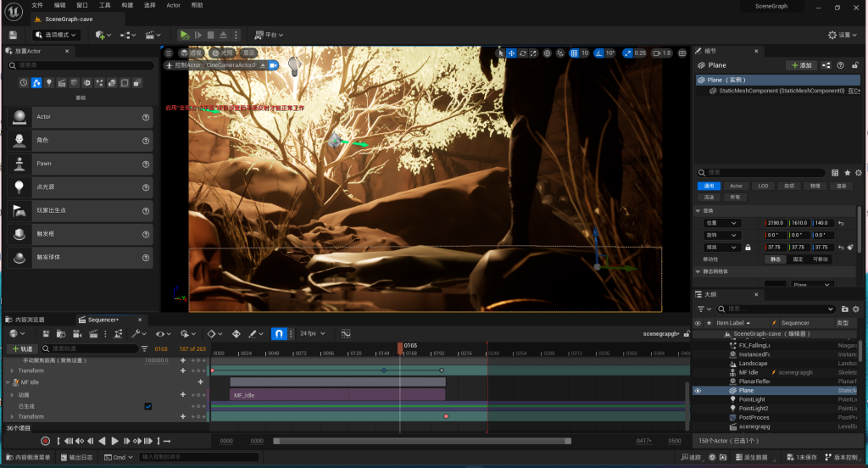Toggle the camera pilot button beside CineCameraActor0
This screenshot has height=468, width=868.
pyautogui.click(x=273, y=65)
